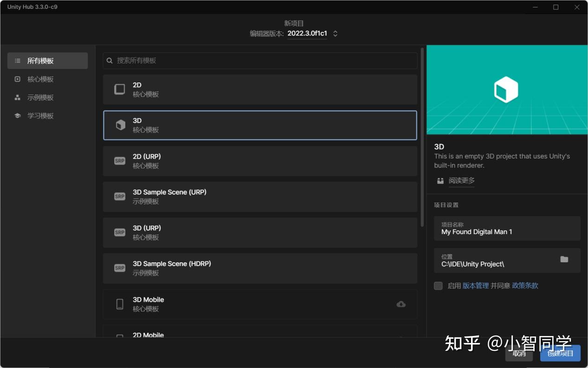
Task: Click the card icon beside 阅读更多
Action: click(x=440, y=181)
